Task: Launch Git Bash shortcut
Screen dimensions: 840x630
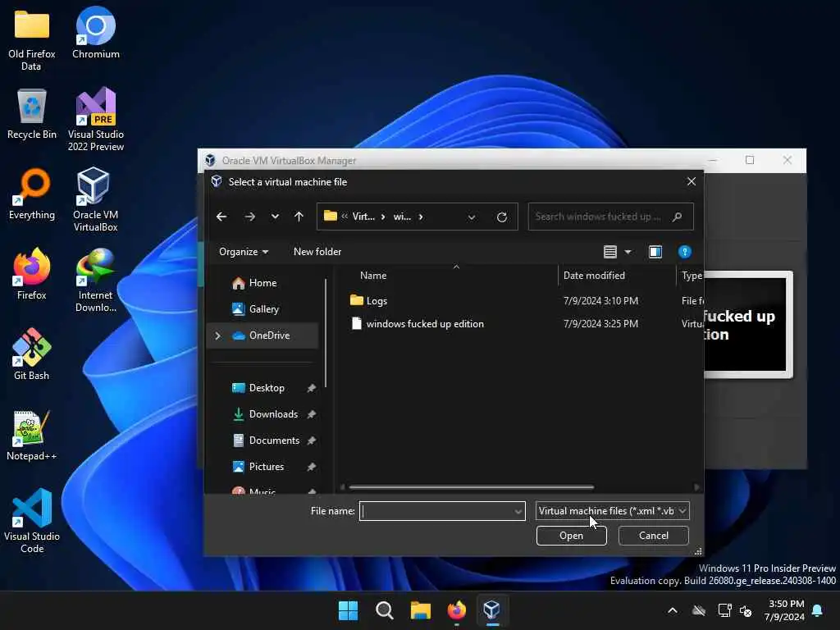Action: click(32, 354)
